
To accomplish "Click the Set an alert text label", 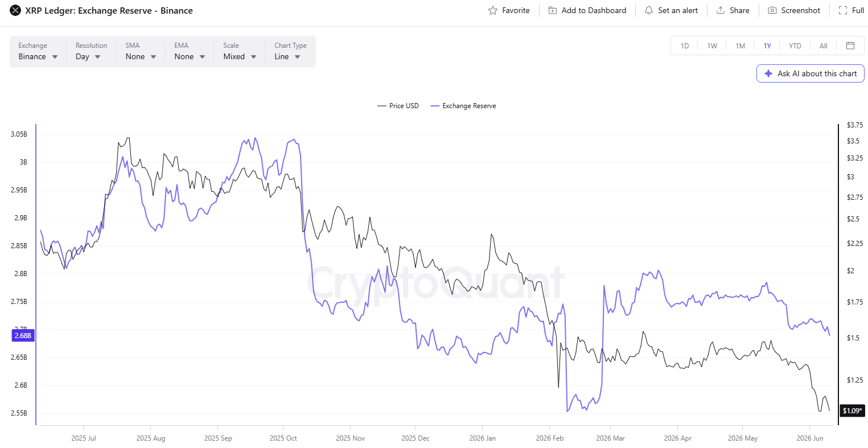I will (x=678, y=10).
